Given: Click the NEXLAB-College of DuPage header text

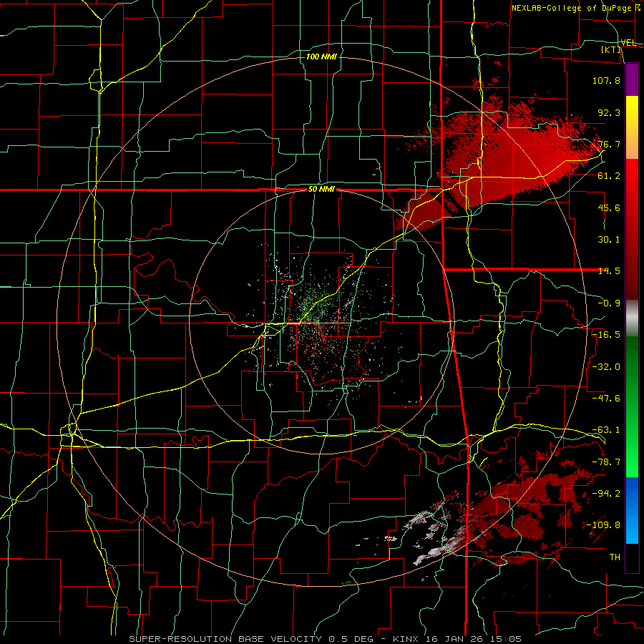Looking at the screenshot, I should tap(575, 8).
